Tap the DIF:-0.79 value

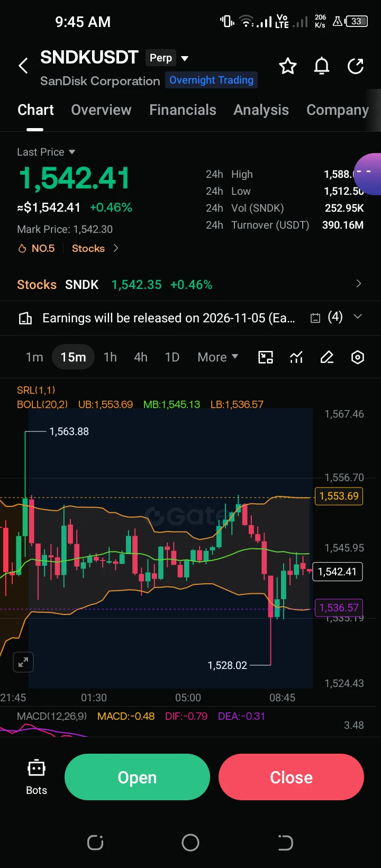(x=186, y=716)
